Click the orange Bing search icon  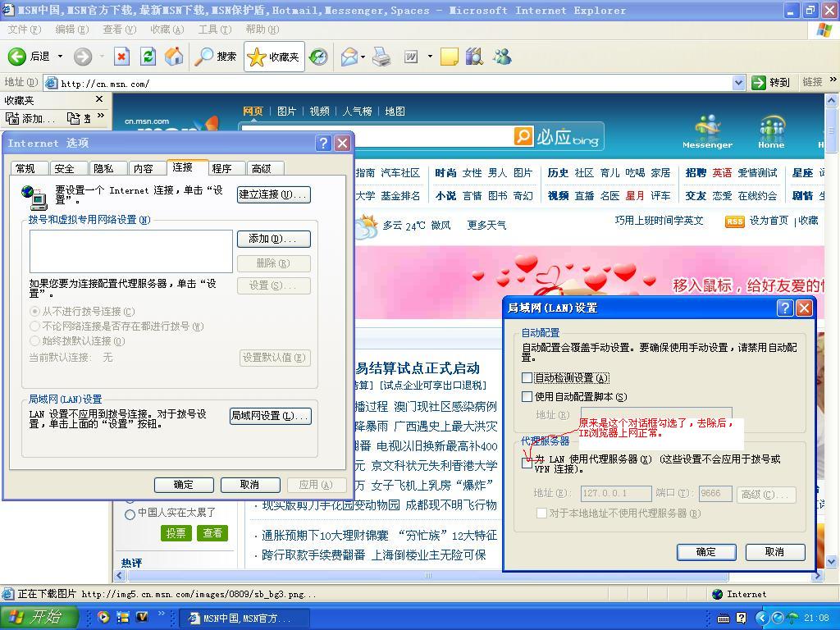point(523,136)
